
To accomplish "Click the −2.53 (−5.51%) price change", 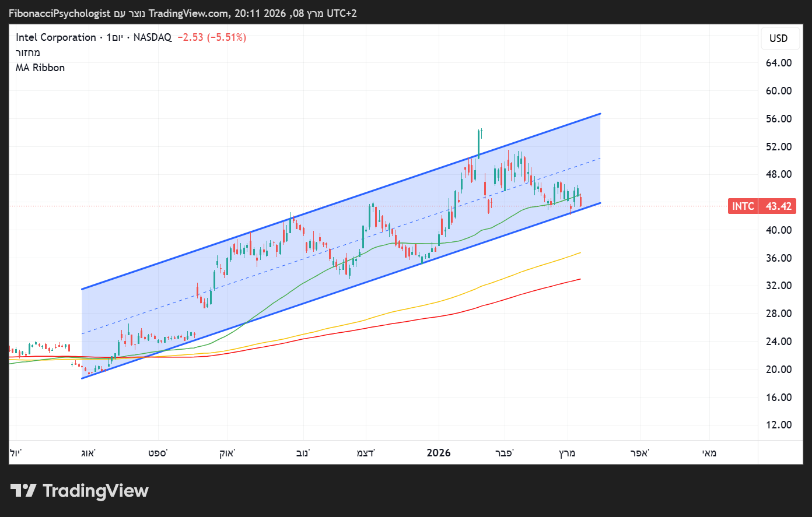I will point(212,37).
